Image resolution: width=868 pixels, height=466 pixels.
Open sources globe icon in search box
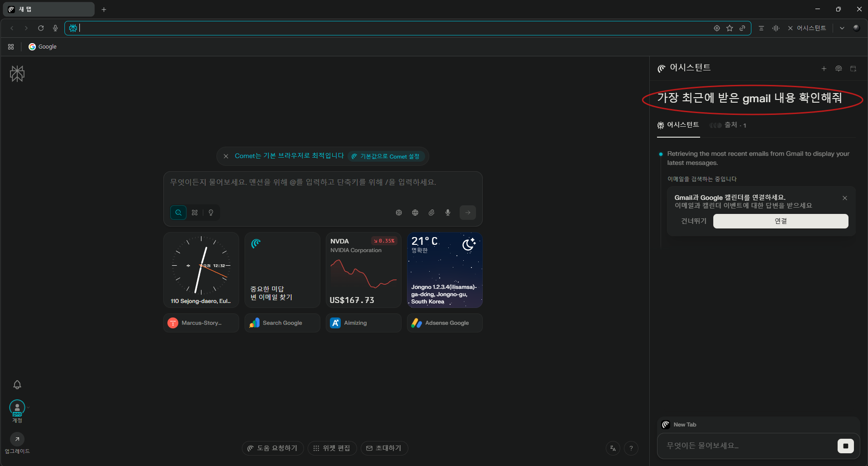[x=415, y=213]
